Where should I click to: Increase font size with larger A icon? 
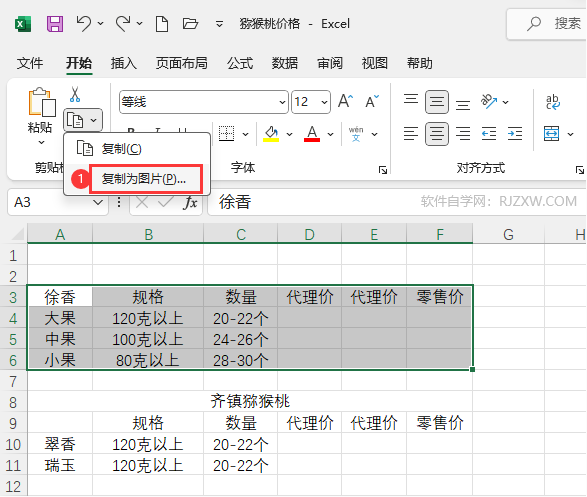pyautogui.click(x=345, y=101)
